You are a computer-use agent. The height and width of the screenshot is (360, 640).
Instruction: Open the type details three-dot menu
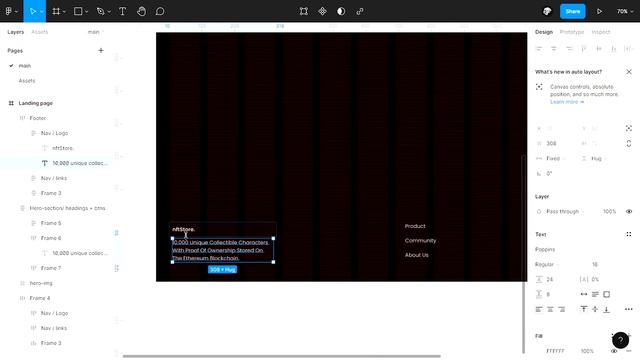[629, 309]
